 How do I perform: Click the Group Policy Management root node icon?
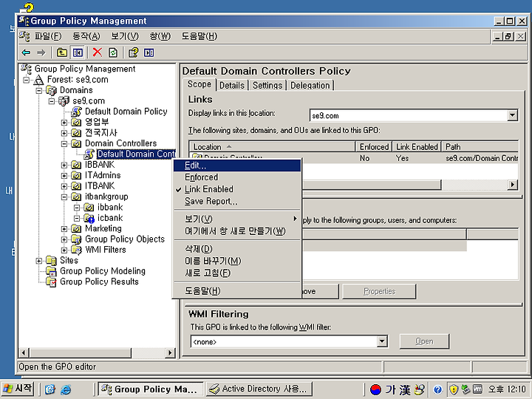pyautogui.click(x=27, y=69)
